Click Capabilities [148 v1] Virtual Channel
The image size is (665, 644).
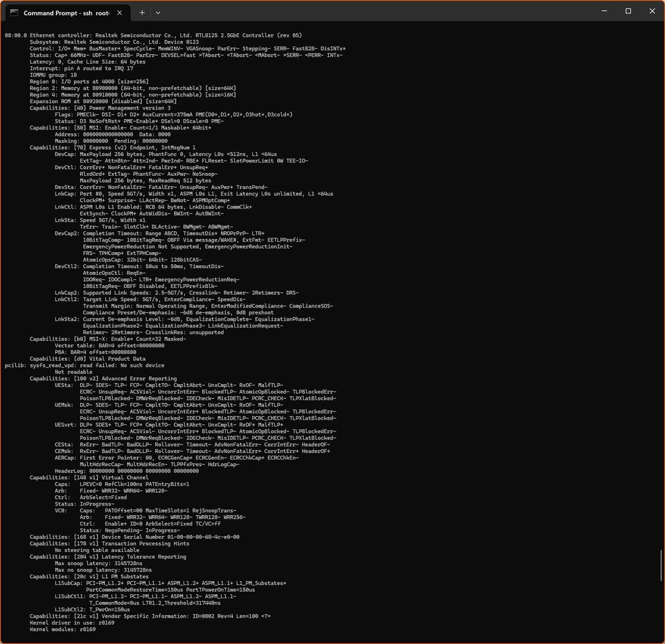coord(89,477)
